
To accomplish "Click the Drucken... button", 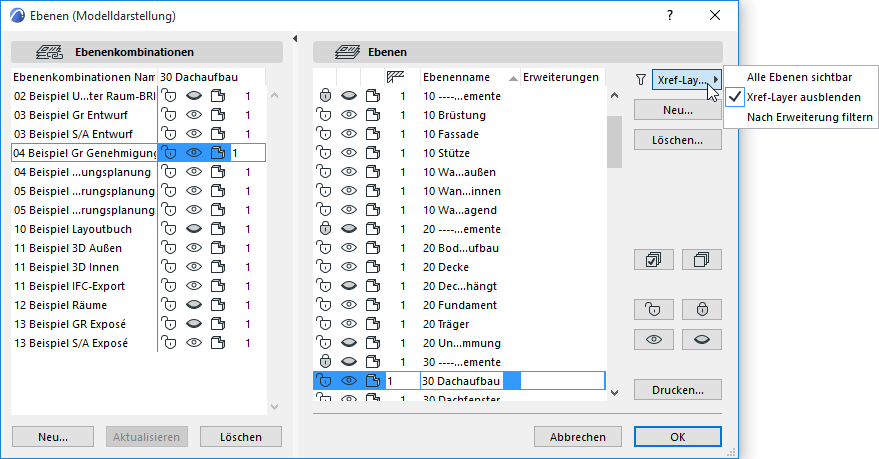I will point(678,390).
